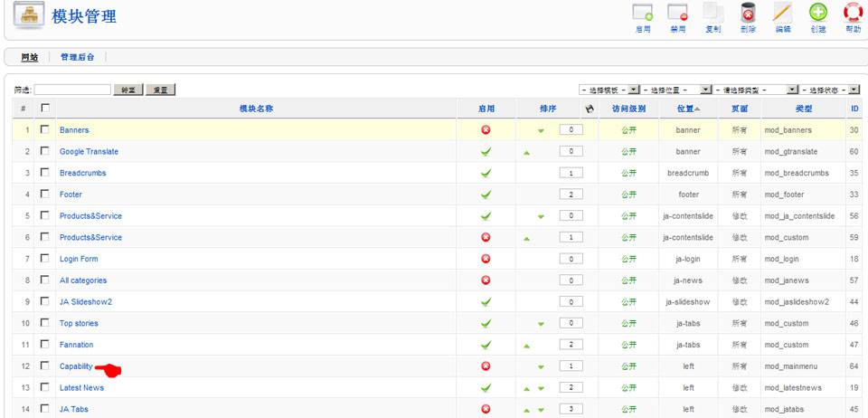Open the 选择模板 template filter dropdown

(609, 90)
